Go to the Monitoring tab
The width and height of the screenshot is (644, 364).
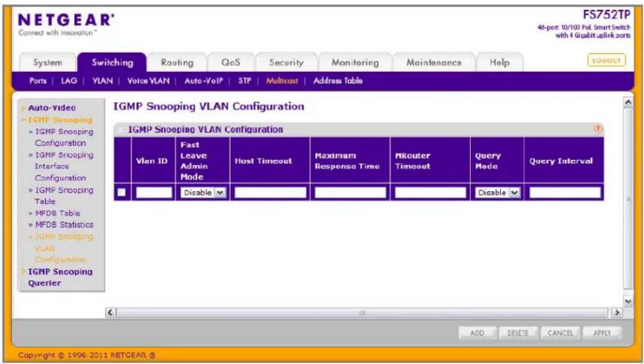[355, 62]
